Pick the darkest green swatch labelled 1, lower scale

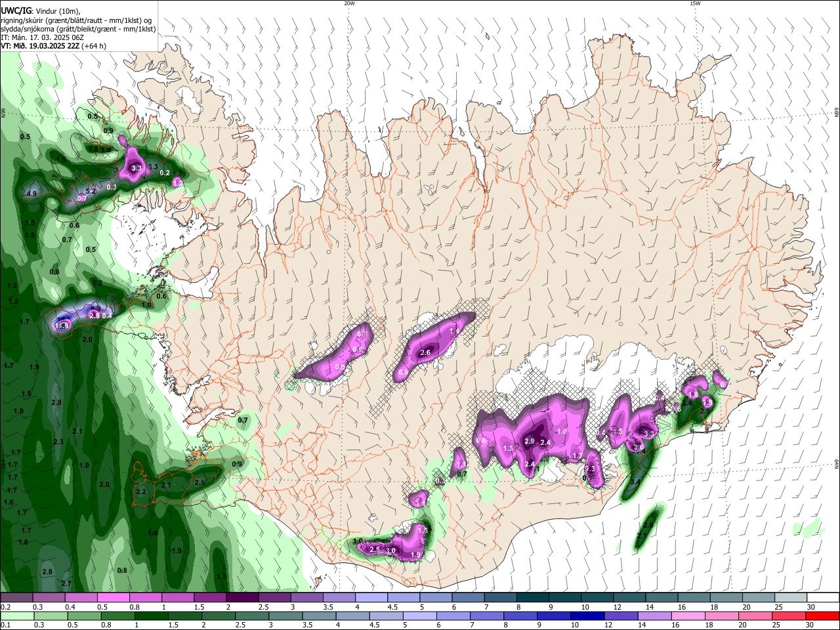click(x=152, y=616)
